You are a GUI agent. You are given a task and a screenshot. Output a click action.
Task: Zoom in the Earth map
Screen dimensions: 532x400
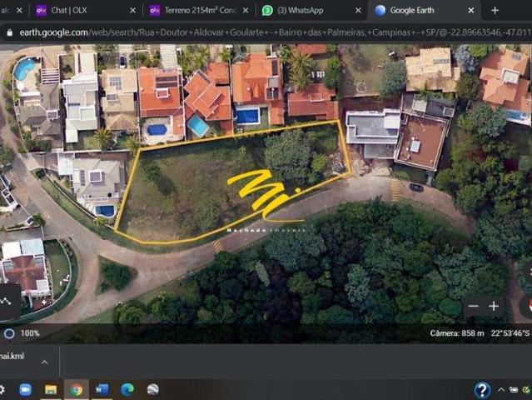coord(494,307)
